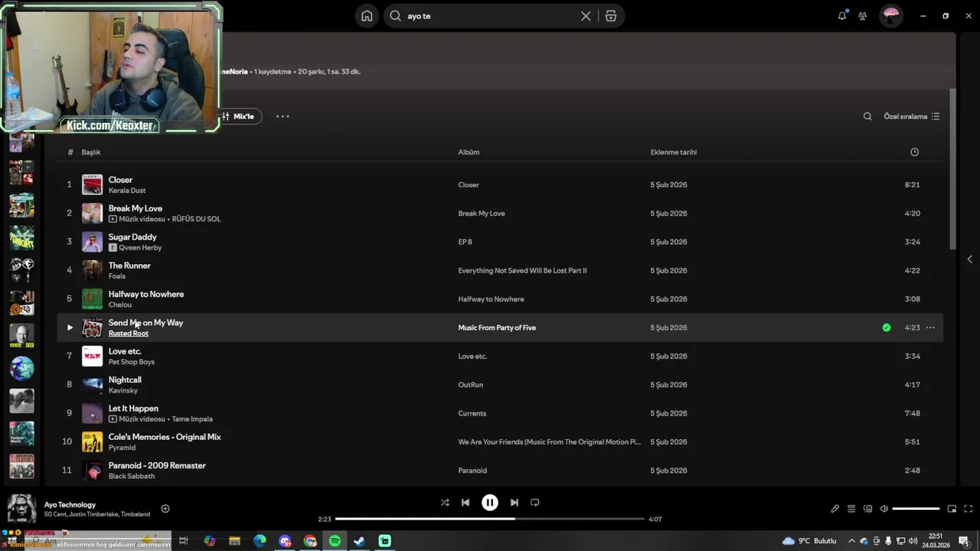Screen dimensions: 980x551
Task: Expand the right side panel chevron
Action: [969, 259]
